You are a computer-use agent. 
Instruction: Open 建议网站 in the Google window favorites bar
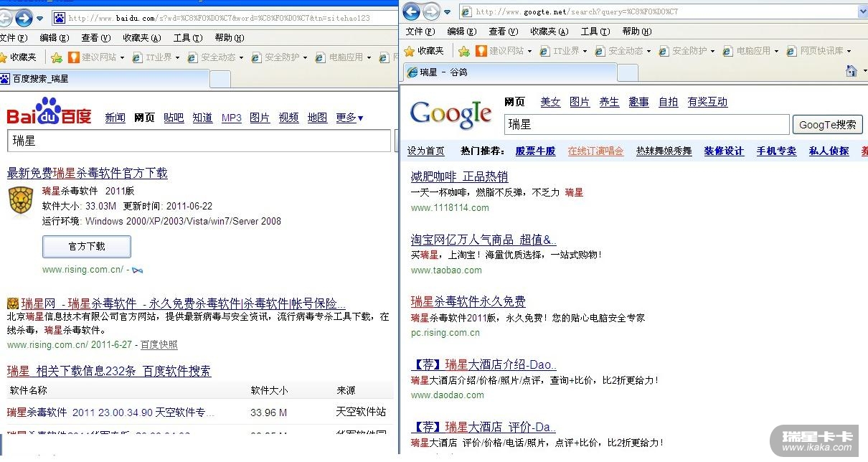click(504, 51)
